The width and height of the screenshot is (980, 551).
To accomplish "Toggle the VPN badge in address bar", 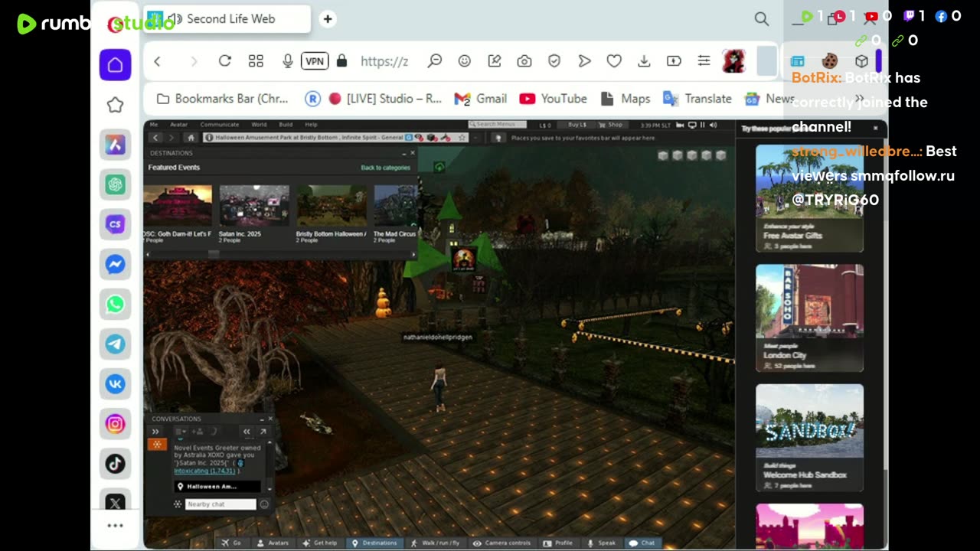I will pos(315,60).
